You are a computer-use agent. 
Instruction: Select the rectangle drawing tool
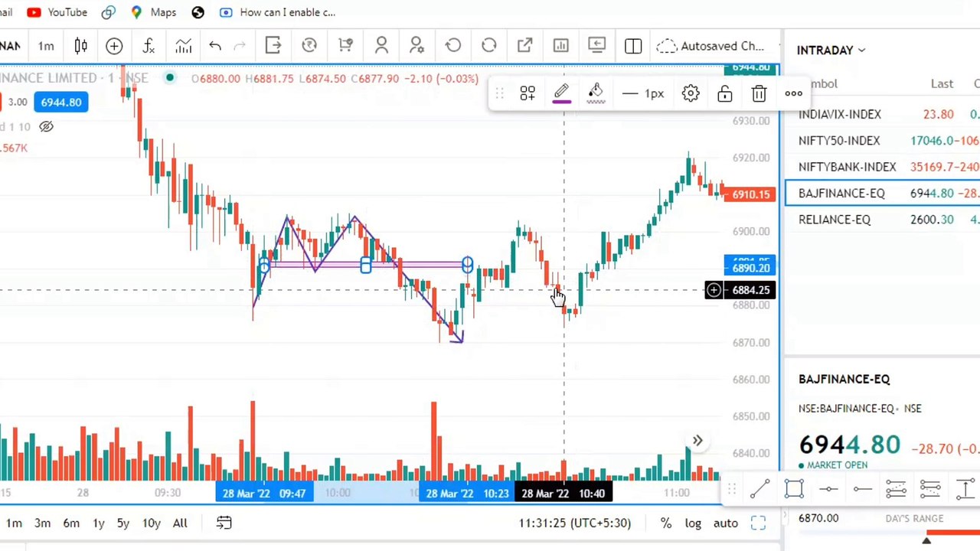794,489
